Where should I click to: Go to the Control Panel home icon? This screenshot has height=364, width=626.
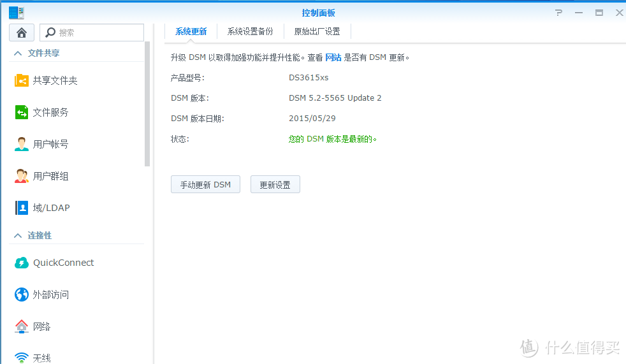(x=22, y=33)
